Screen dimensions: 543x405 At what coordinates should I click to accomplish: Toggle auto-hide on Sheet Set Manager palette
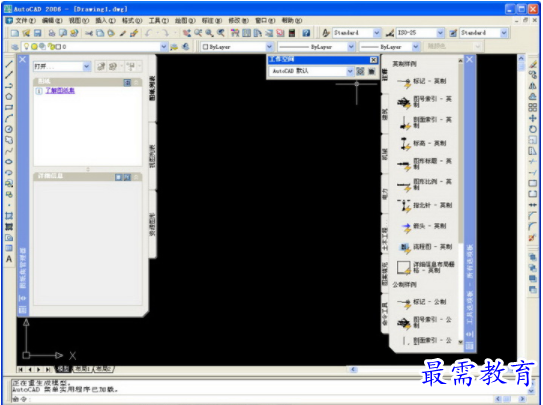pos(23,298)
